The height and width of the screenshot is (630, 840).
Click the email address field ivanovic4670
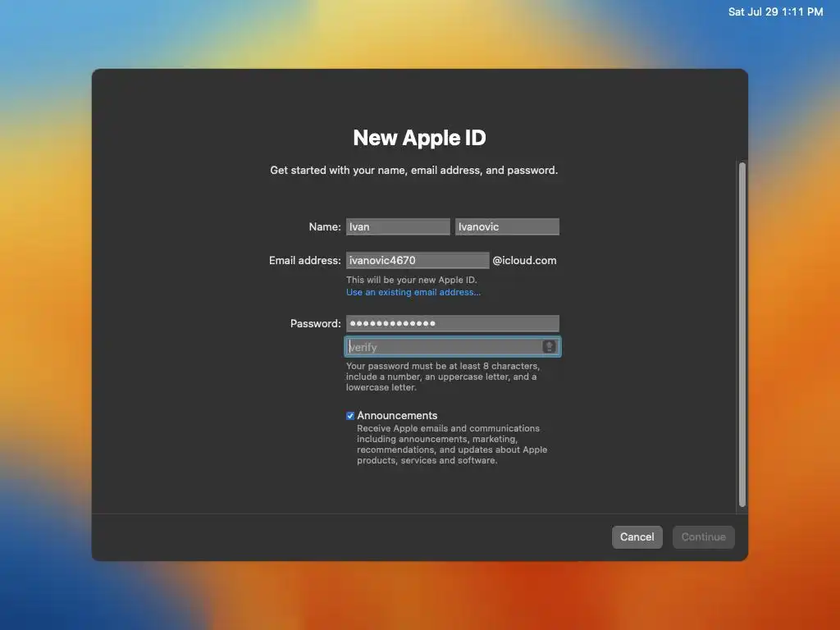click(x=418, y=260)
